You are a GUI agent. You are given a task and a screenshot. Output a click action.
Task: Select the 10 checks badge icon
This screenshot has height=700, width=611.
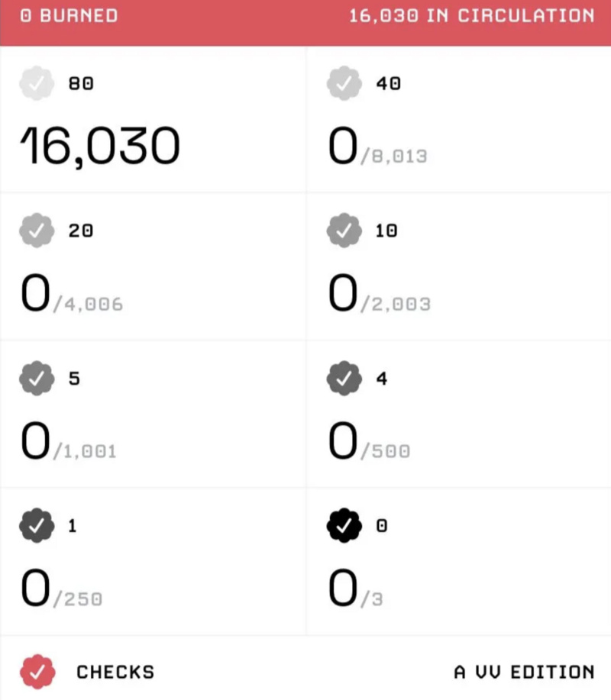pos(344,231)
